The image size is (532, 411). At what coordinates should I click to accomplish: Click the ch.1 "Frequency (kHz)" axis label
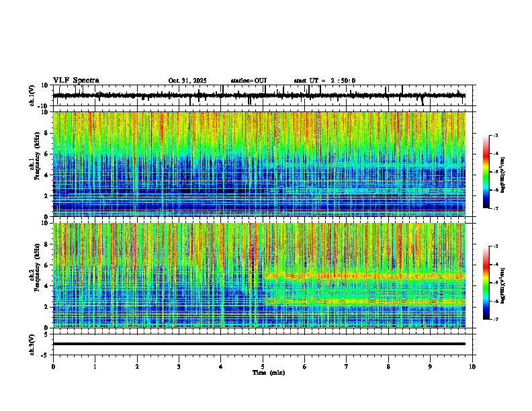tap(37, 156)
